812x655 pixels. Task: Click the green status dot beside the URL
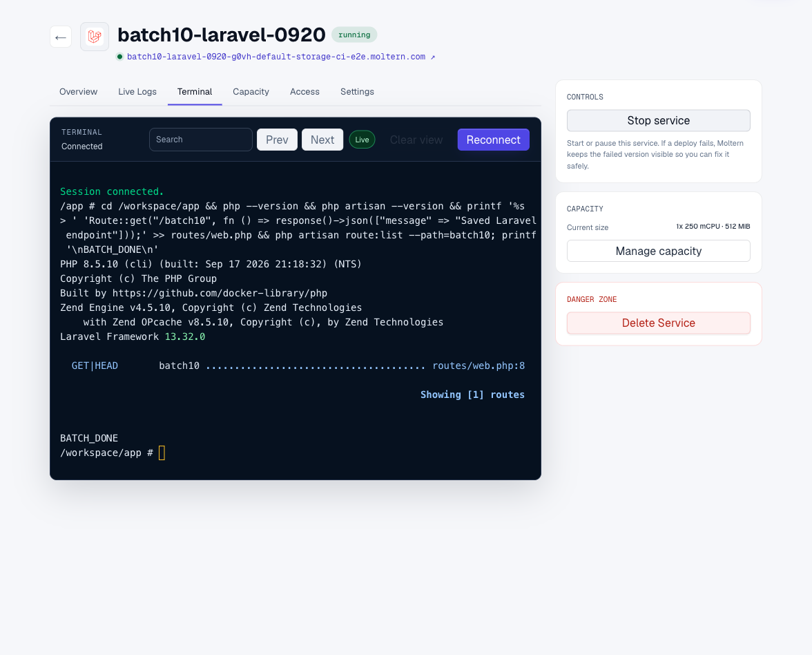click(119, 57)
